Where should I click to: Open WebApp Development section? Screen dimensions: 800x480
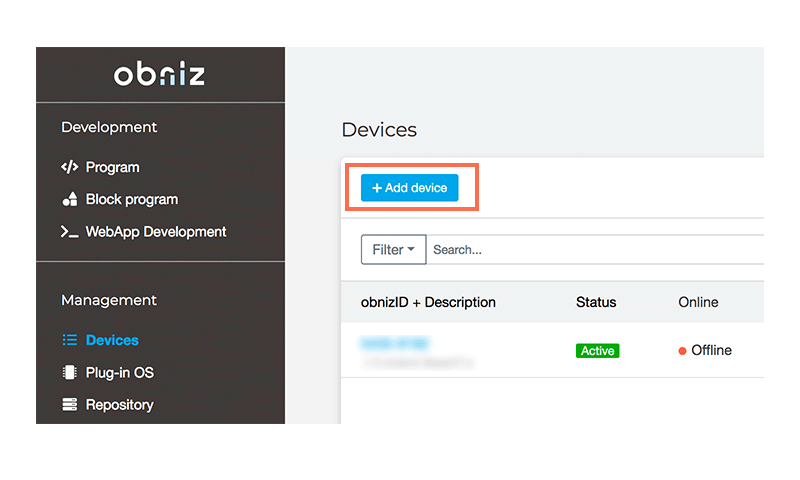pos(156,232)
